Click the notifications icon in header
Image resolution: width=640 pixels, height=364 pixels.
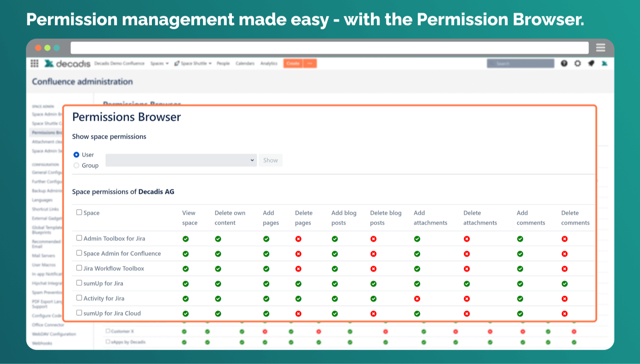pos(591,64)
